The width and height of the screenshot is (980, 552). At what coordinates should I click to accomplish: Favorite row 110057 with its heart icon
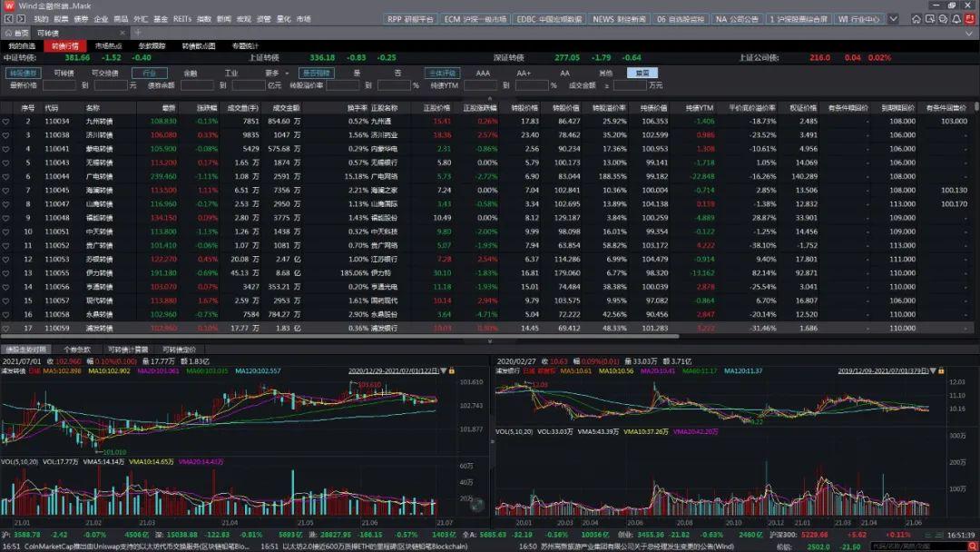[5, 301]
